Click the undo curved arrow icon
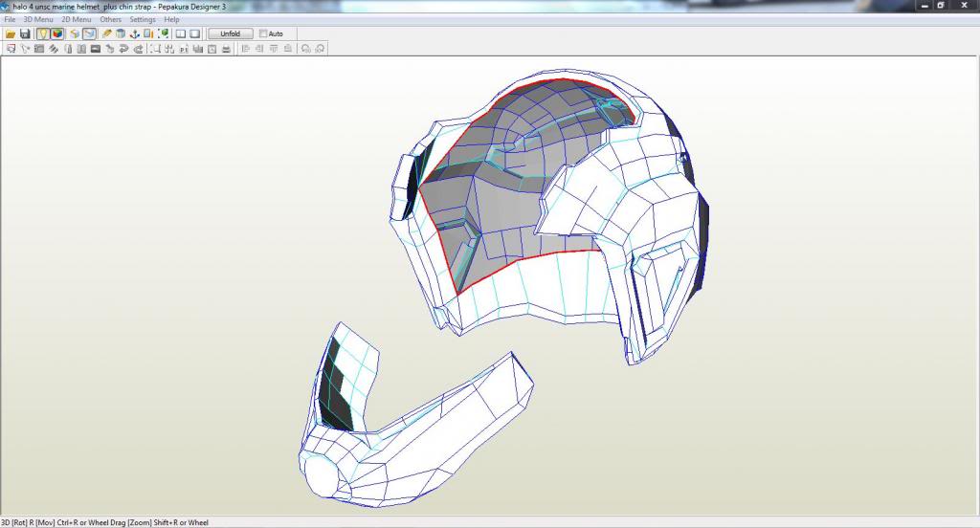The height and width of the screenshot is (528, 980). point(123,49)
